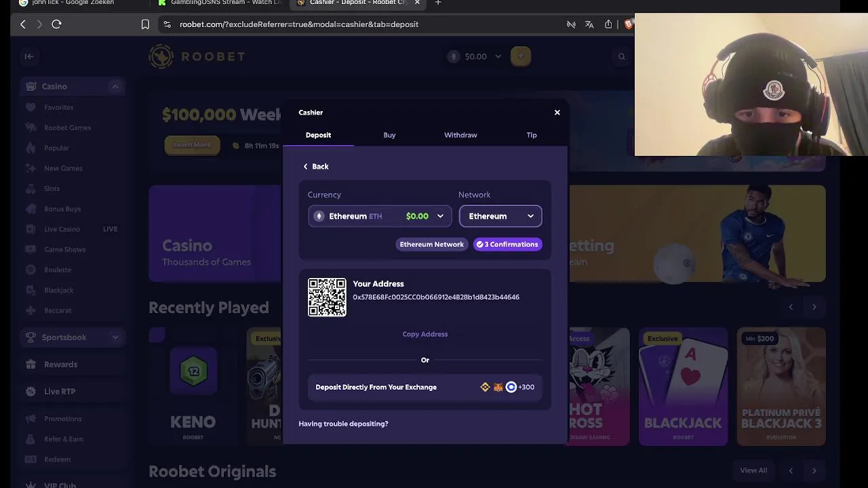Open Refer & Earn in the sidebar
868x488 pixels.
coord(63,439)
